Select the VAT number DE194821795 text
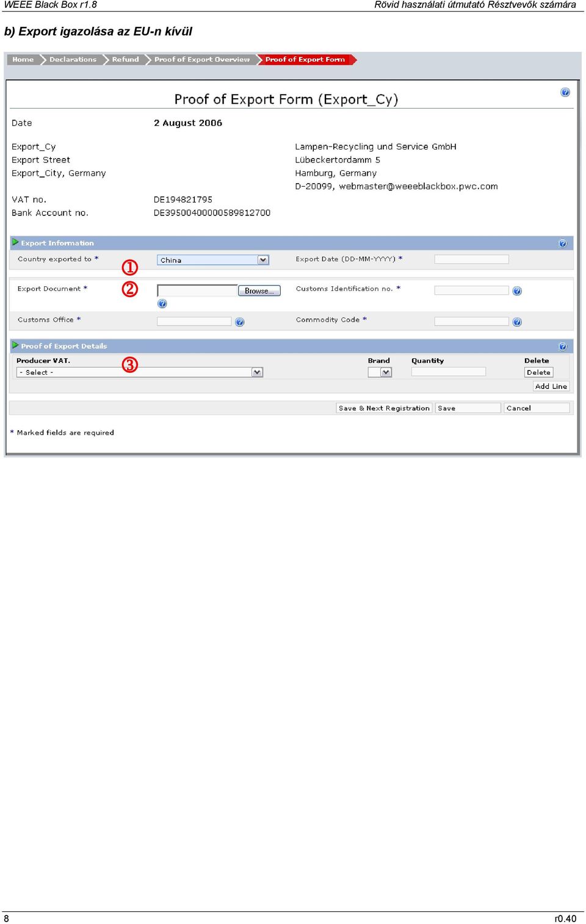 183,200
